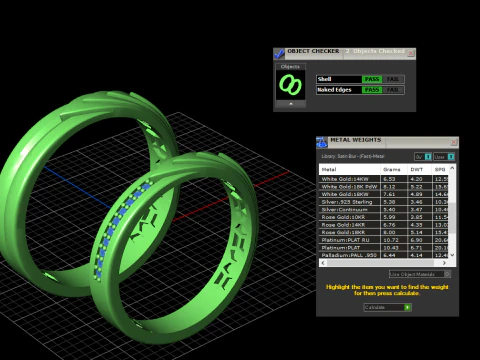Click the metal list scroll up arrow
Image resolution: width=480 pixels, height=360 pixels.
coord(452,168)
